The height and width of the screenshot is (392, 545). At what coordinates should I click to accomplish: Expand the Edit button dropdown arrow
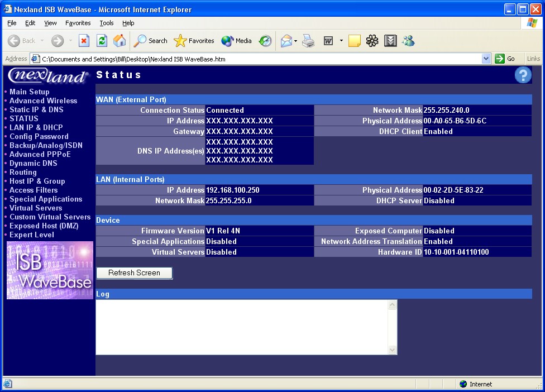[x=341, y=41]
